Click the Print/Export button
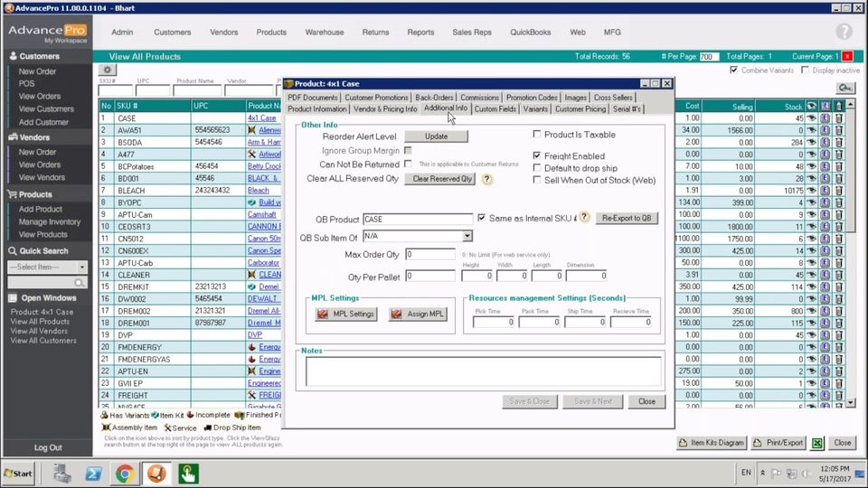Viewport: 868px width, 488px height. [x=778, y=443]
